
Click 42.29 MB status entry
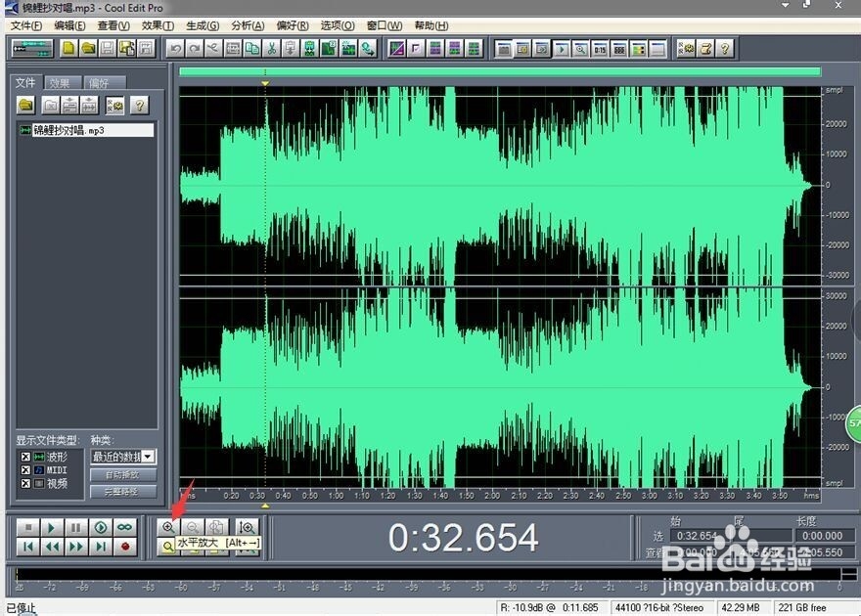point(741,608)
